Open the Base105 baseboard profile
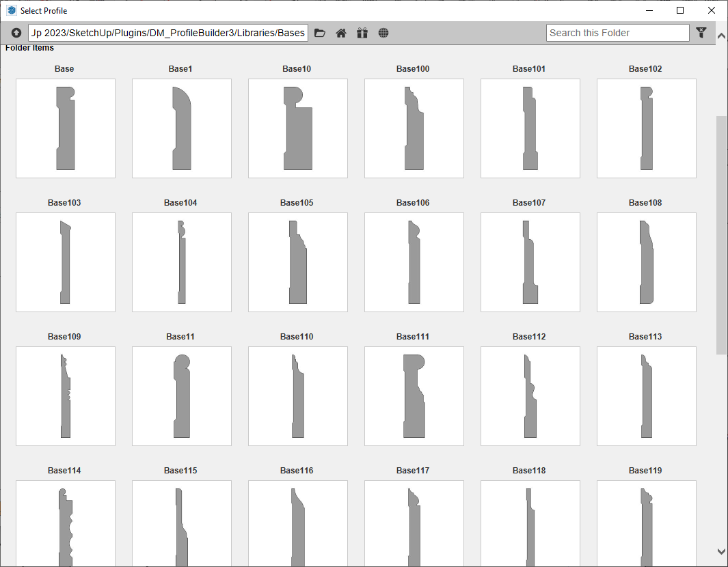This screenshot has height=567, width=728. (297, 262)
